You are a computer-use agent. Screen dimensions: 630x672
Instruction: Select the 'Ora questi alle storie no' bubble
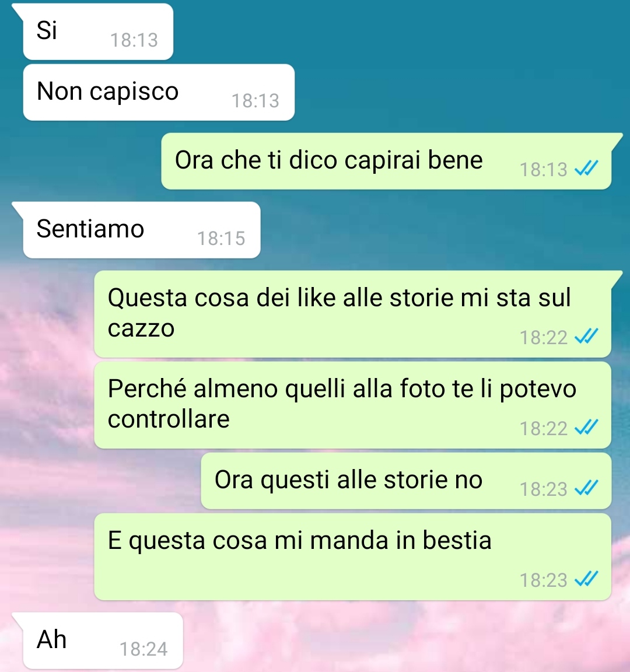click(406, 481)
